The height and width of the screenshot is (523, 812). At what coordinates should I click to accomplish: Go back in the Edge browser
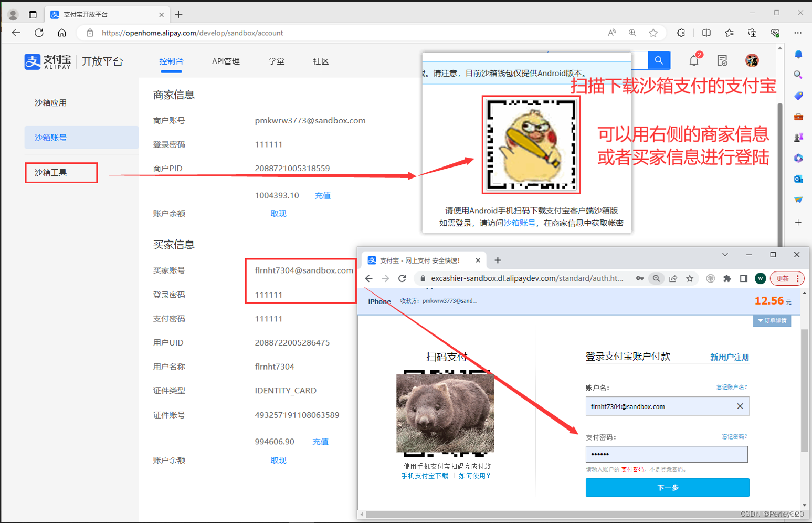(16, 33)
